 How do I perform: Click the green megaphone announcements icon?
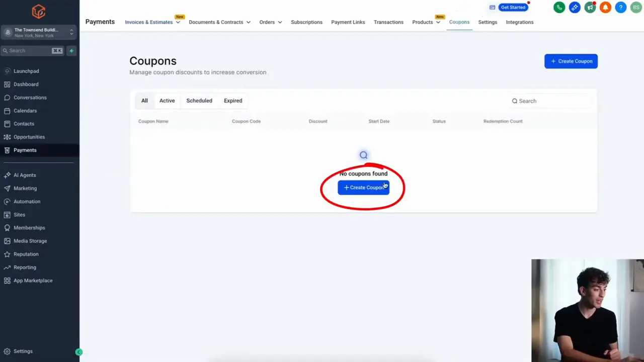(590, 7)
